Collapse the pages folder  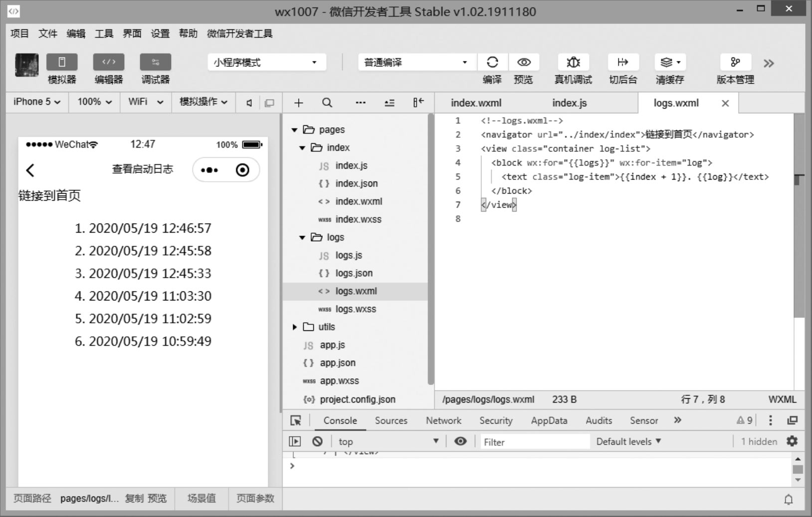point(294,130)
